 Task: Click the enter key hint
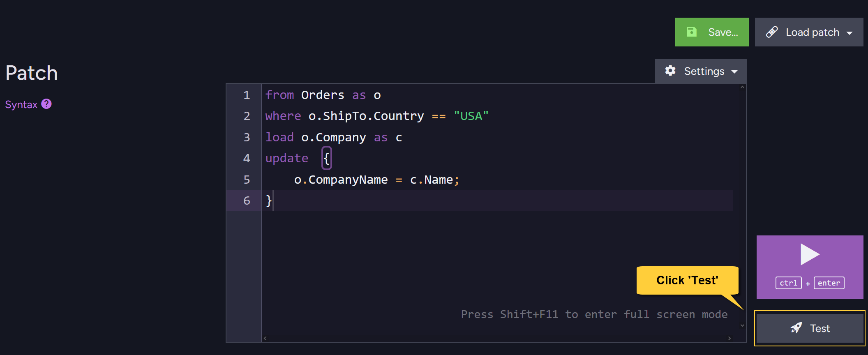click(829, 283)
